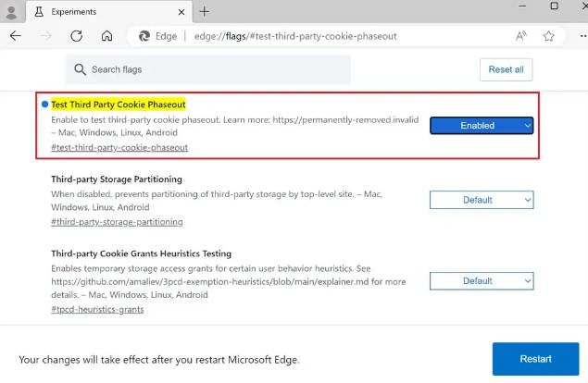Click the Experiments tab flask icon
Viewport: 588px width, 383px height.
[39, 12]
